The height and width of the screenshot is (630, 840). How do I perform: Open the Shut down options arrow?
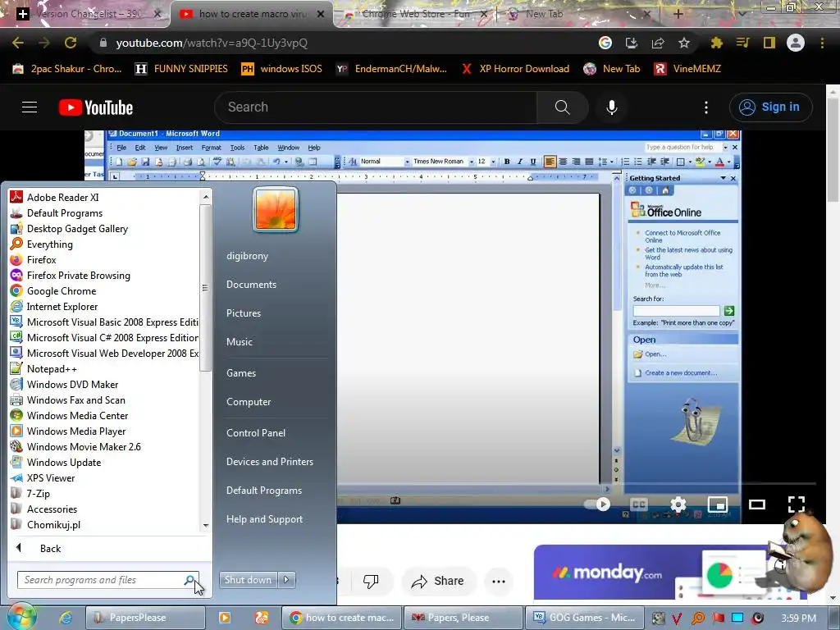[286, 580]
